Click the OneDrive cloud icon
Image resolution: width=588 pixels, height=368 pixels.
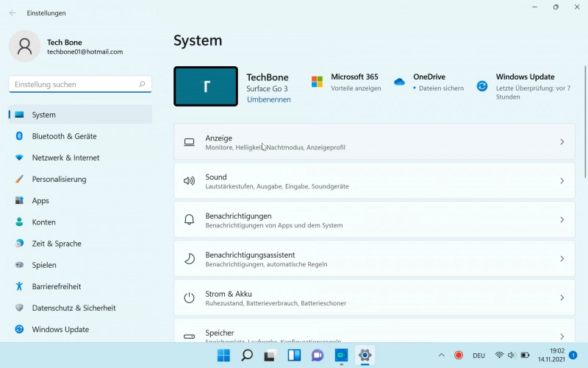click(x=399, y=82)
